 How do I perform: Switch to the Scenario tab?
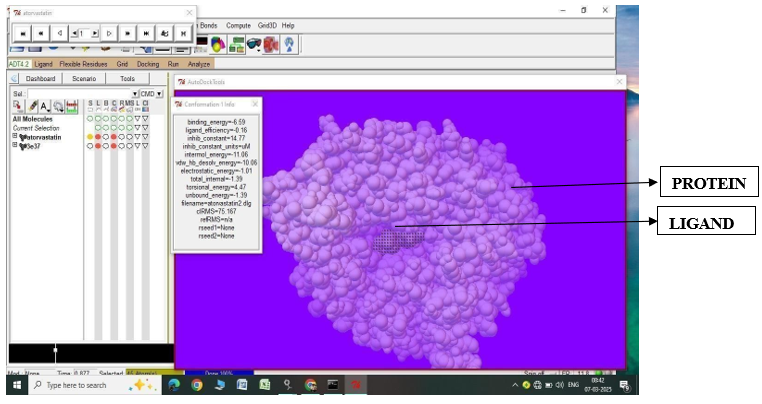point(84,78)
